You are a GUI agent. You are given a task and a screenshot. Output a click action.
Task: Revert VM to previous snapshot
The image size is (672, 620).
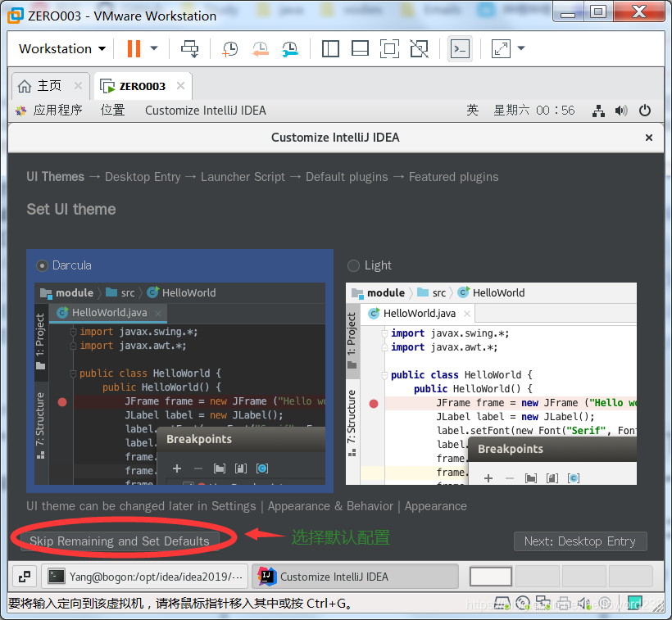pyautogui.click(x=260, y=48)
